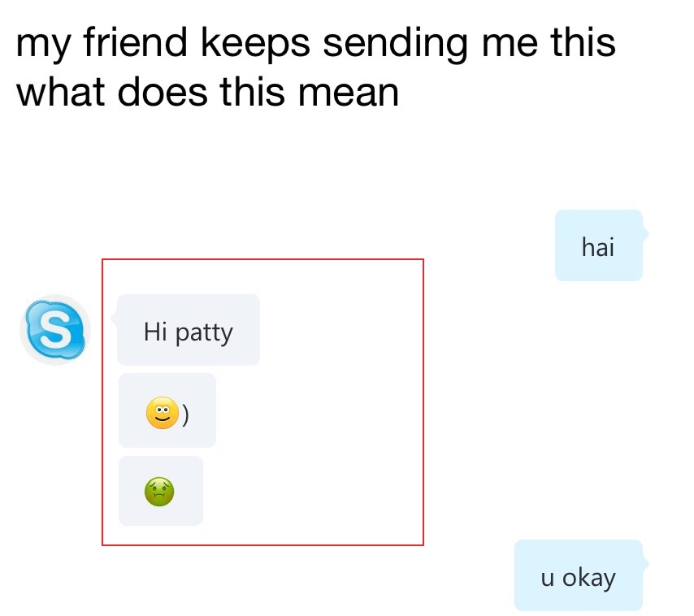Select the sent 'hai' message bubble
Image resolution: width=694 pixels, height=616 pixels.
pyautogui.click(x=599, y=245)
